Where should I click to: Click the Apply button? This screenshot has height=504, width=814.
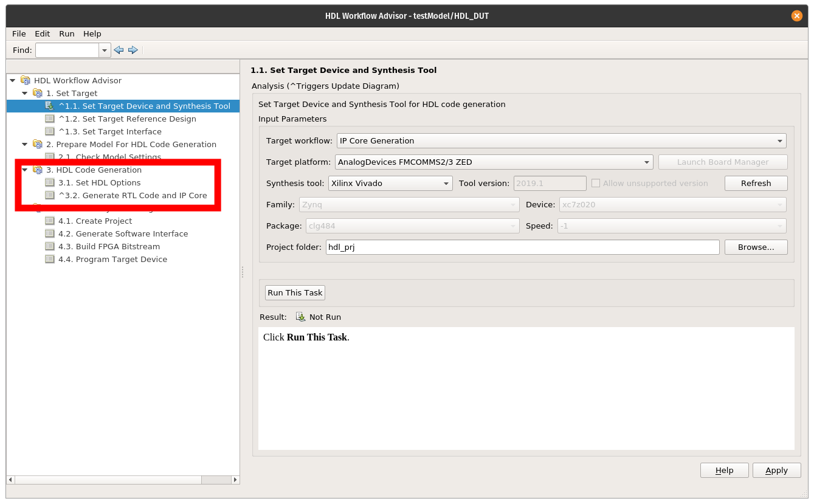point(776,470)
